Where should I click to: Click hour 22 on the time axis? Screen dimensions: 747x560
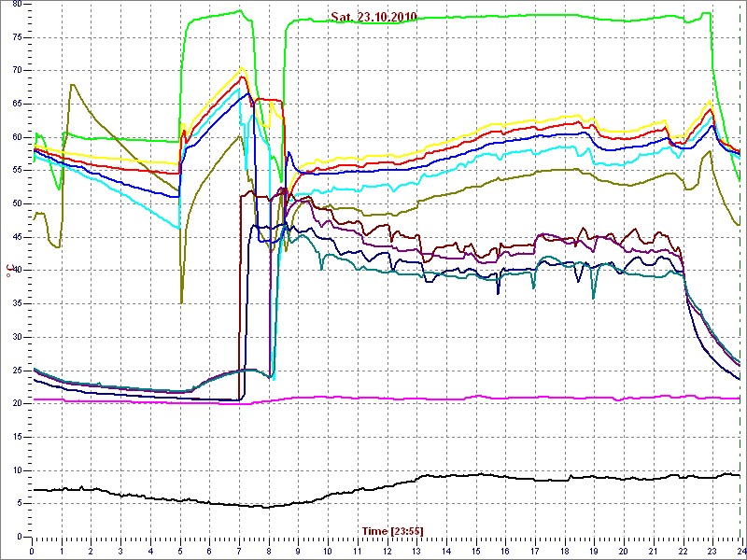(683, 550)
